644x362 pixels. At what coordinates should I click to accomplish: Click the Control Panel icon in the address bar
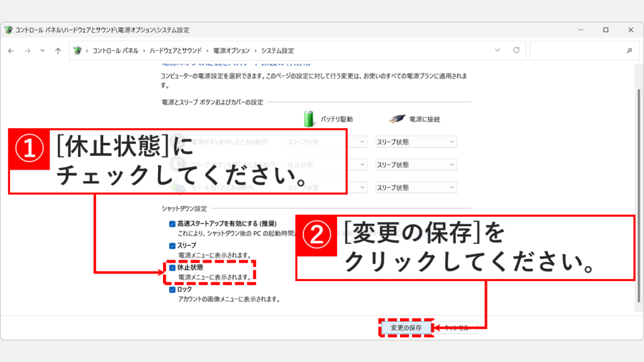[x=77, y=50]
